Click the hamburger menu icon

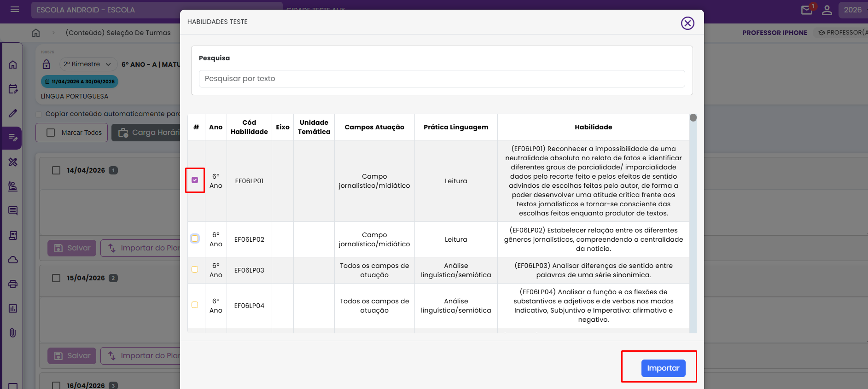15,10
